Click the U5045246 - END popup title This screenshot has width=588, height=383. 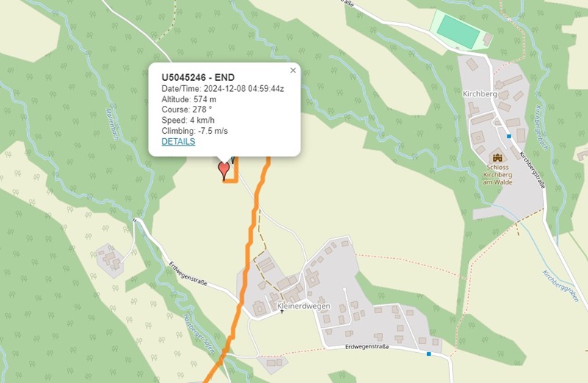click(198, 77)
